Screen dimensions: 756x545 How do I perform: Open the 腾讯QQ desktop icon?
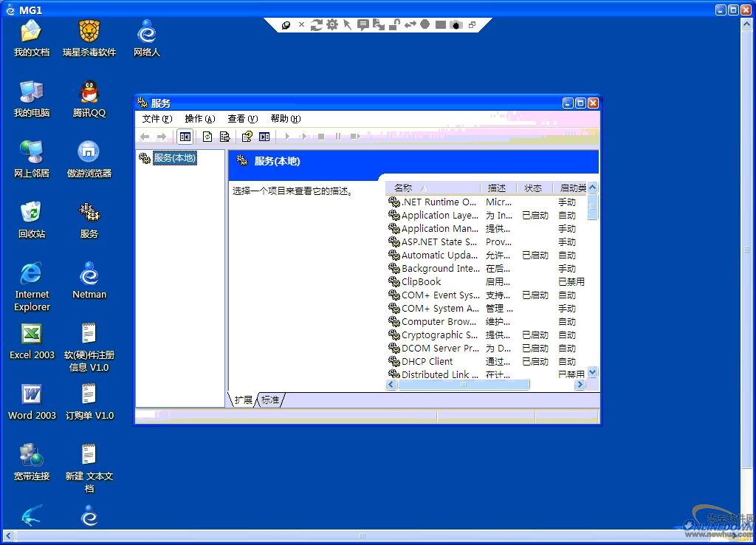[89, 99]
